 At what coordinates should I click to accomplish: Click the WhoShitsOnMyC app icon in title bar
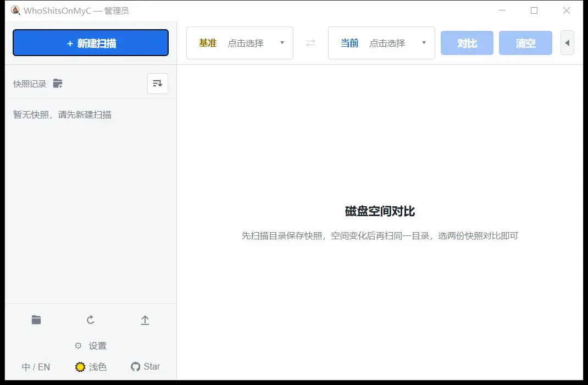(15, 10)
